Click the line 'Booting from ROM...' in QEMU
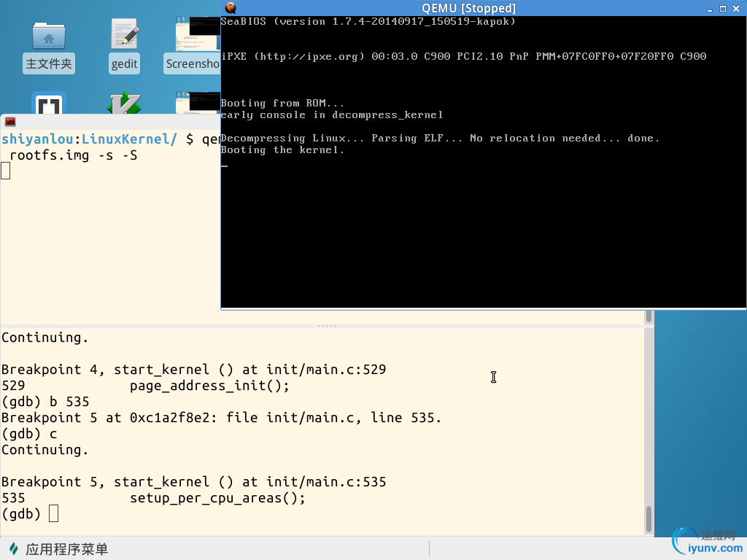Viewport: 747px width, 560px height. (282, 104)
